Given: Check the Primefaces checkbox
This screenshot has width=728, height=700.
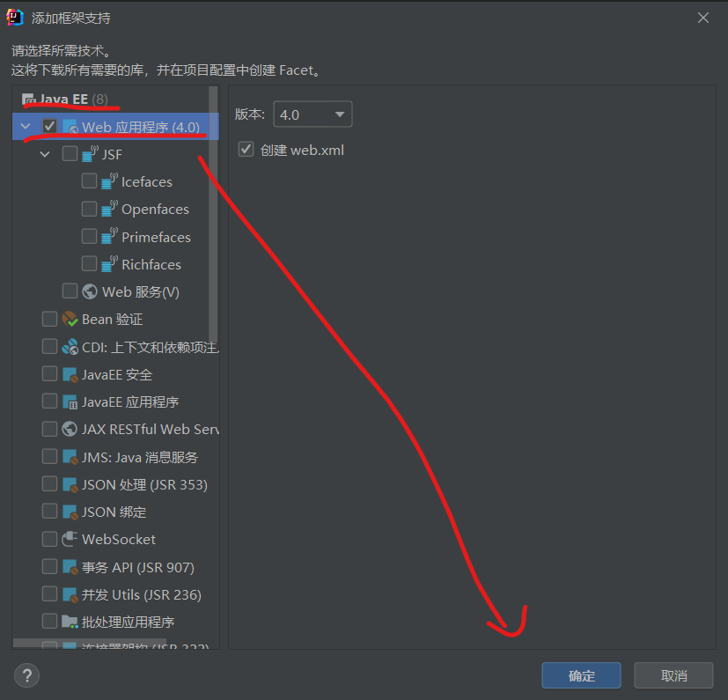Looking at the screenshot, I should click(x=89, y=237).
